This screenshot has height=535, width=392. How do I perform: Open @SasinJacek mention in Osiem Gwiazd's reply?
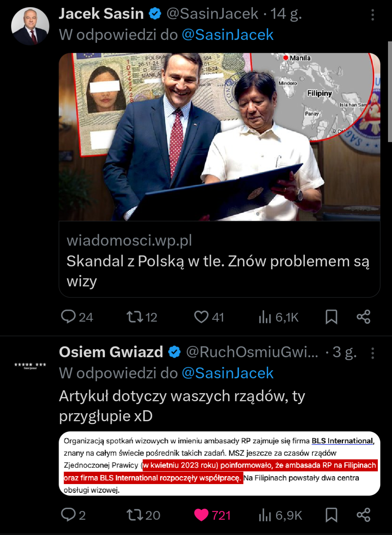point(227,373)
